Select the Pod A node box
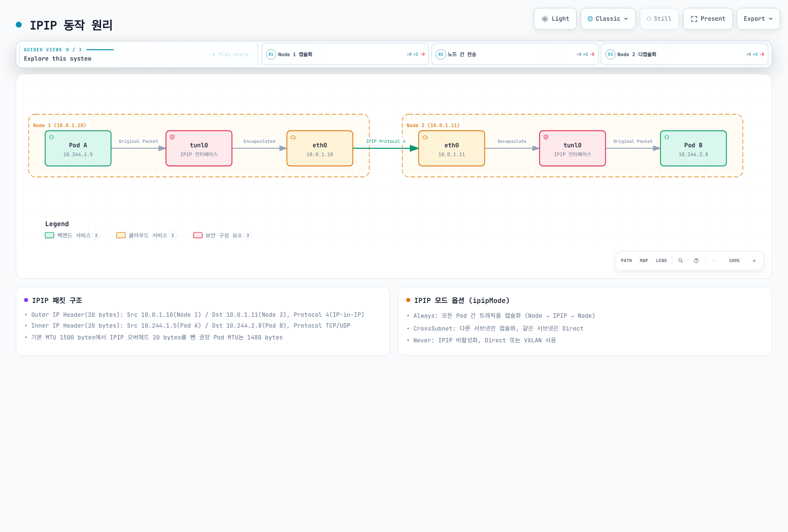 pyautogui.click(x=78, y=148)
